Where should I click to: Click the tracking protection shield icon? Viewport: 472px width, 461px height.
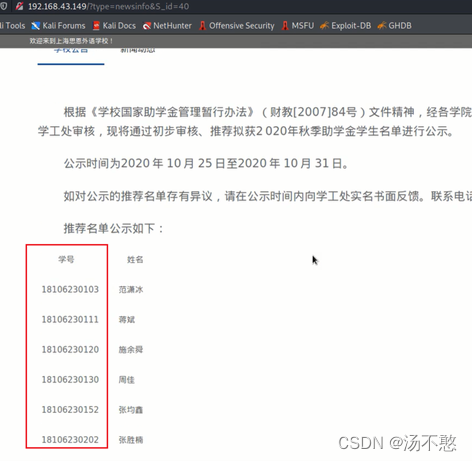coord(4,6)
